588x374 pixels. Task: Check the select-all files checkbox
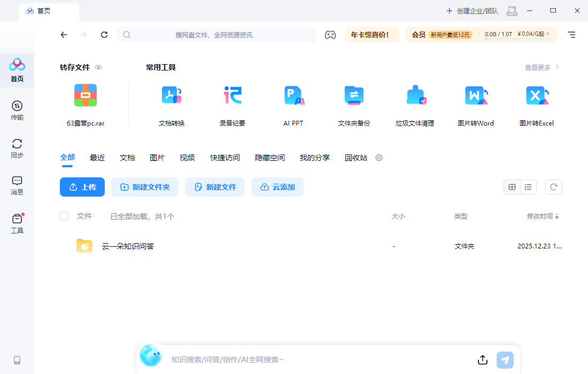[64, 216]
